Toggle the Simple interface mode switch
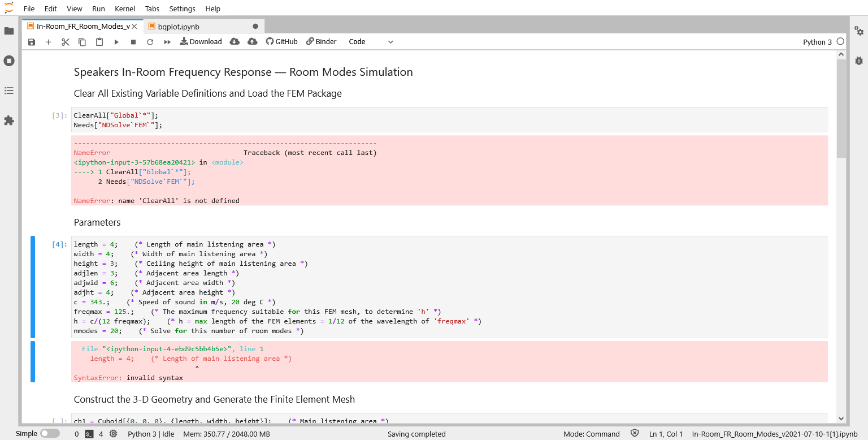The width and height of the screenshot is (868, 440). click(50, 434)
